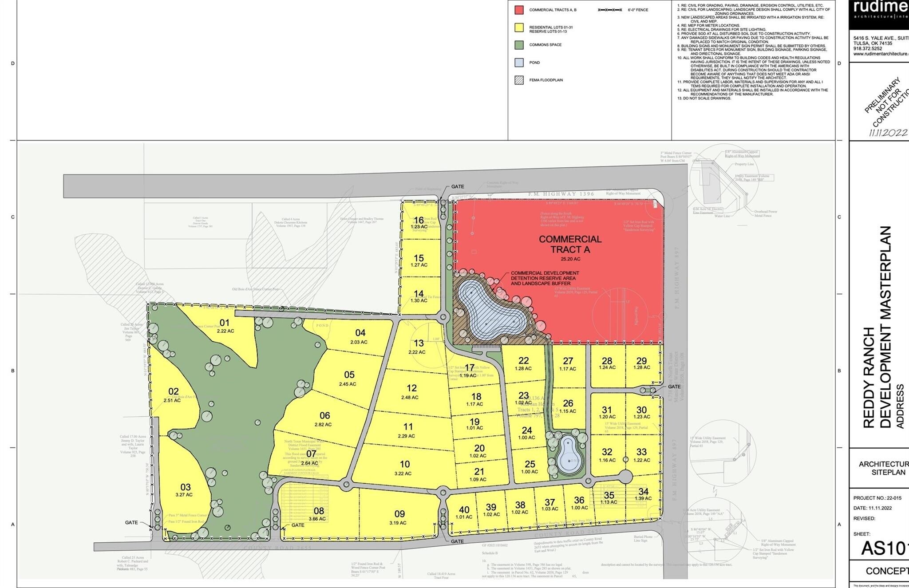The height and width of the screenshot is (588, 909).
Task: Click the rudiment architecture website URL
Action: [881, 54]
